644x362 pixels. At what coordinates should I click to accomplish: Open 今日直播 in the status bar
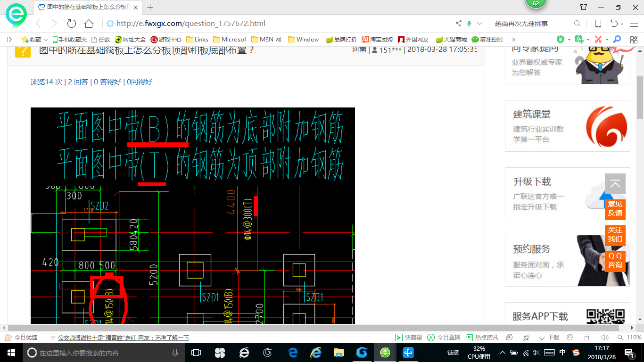point(444,337)
